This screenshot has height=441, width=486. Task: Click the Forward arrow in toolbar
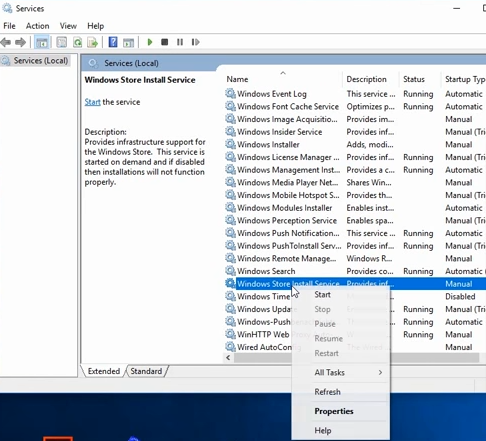coord(21,42)
